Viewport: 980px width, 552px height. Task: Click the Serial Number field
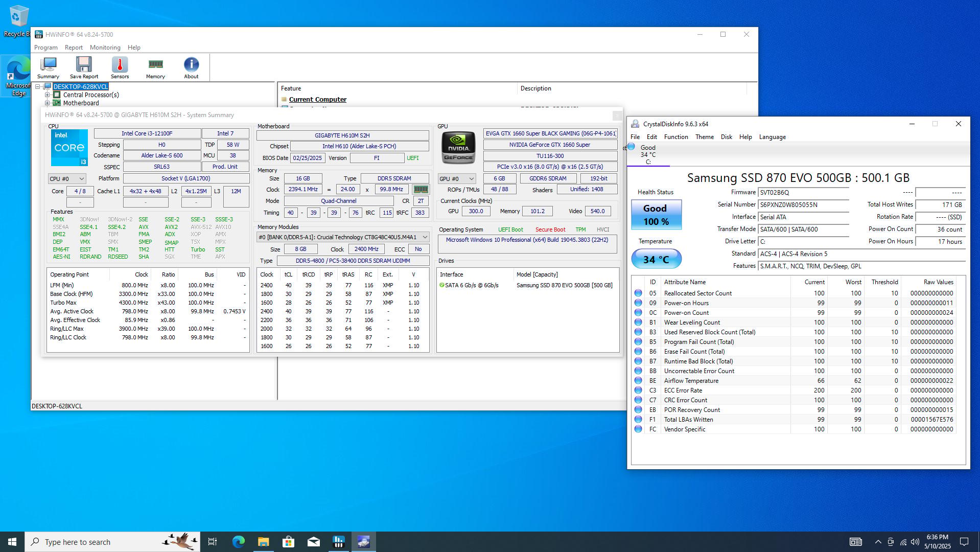point(804,205)
